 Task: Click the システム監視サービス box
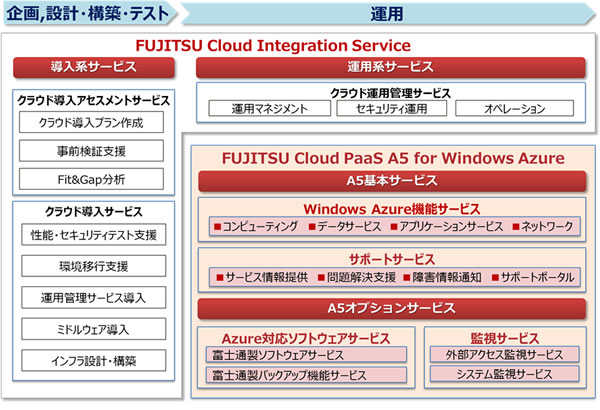(505, 374)
